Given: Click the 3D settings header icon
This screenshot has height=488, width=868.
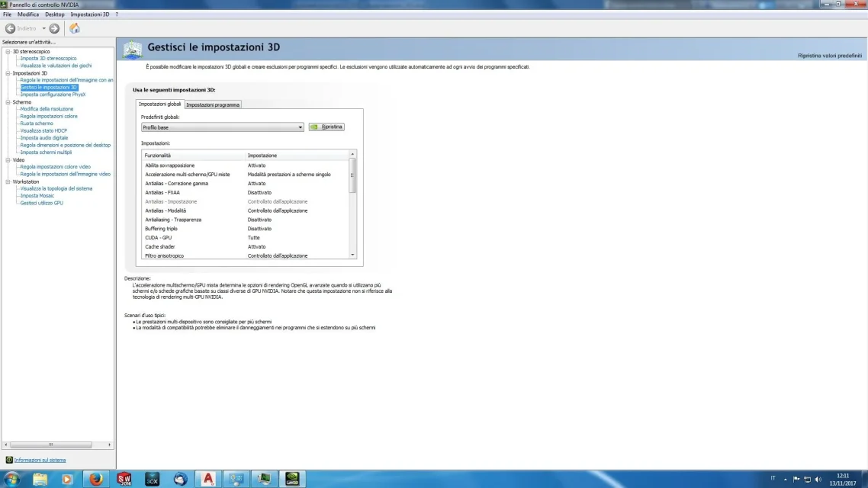Looking at the screenshot, I should tap(133, 50).
